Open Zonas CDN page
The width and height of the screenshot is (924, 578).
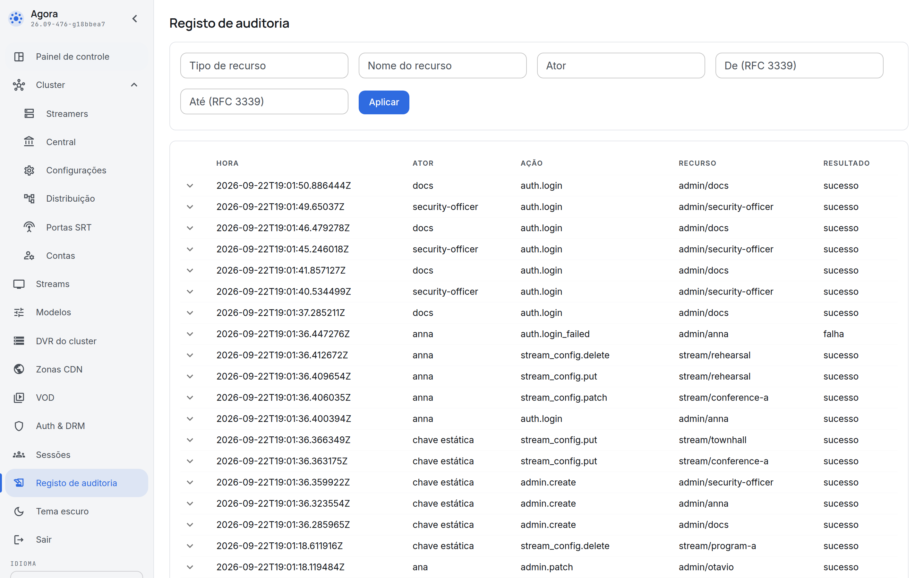pyautogui.click(x=76, y=369)
